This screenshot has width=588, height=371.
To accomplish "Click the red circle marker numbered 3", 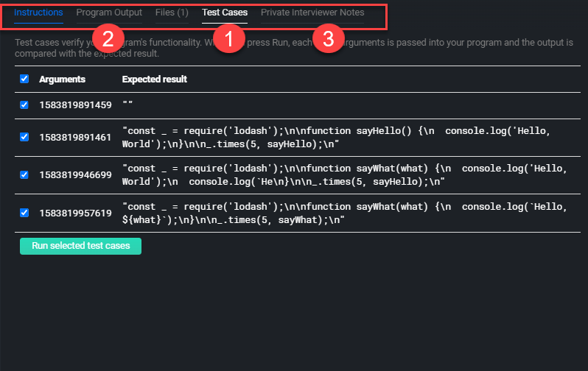I will click(329, 40).
